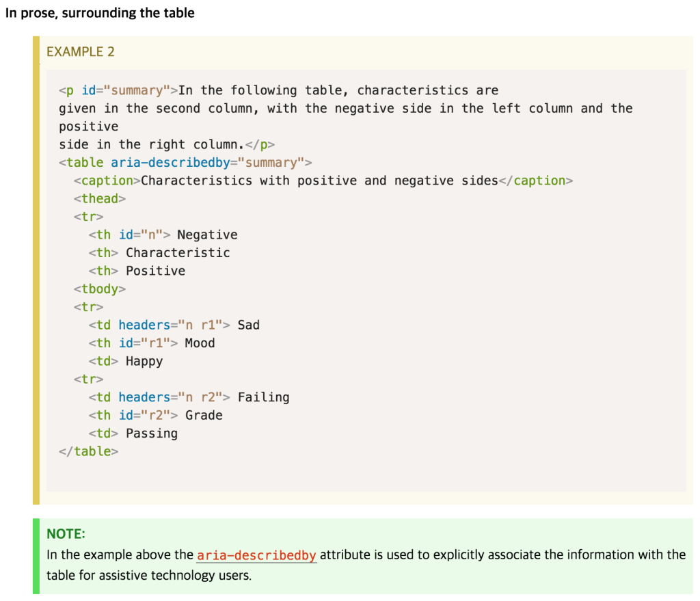Click the caption text "Characteristics with positive and negative sides"
The image size is (700, 601).
coord(319,181)
